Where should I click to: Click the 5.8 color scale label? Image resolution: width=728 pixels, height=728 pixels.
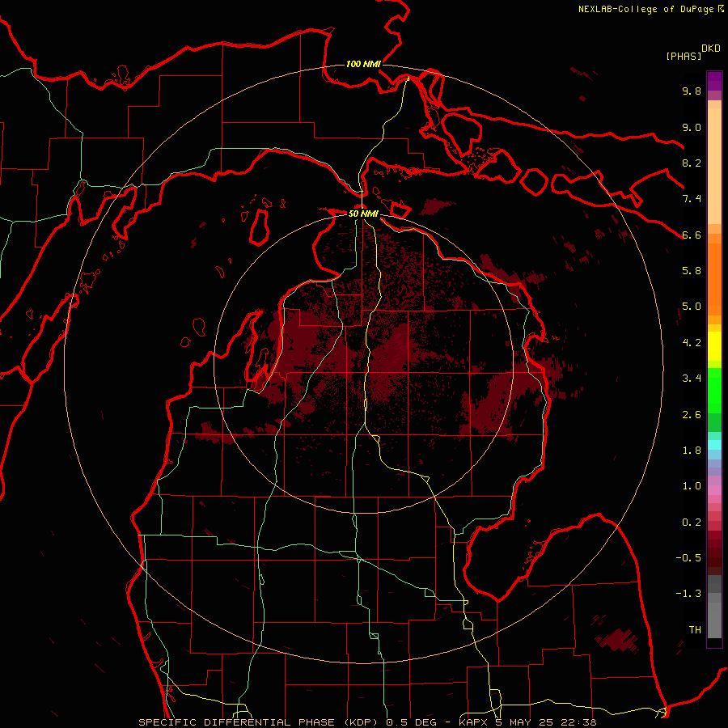click(x=692, y=271)
